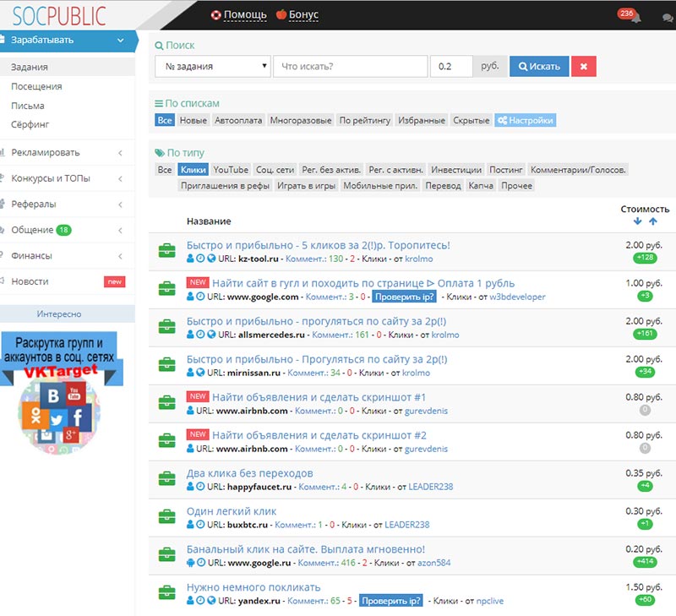This screenshot has height=616, width=676.
Task: Click the lifebuoy Помощь help link
Action: (x=238, y=14)
